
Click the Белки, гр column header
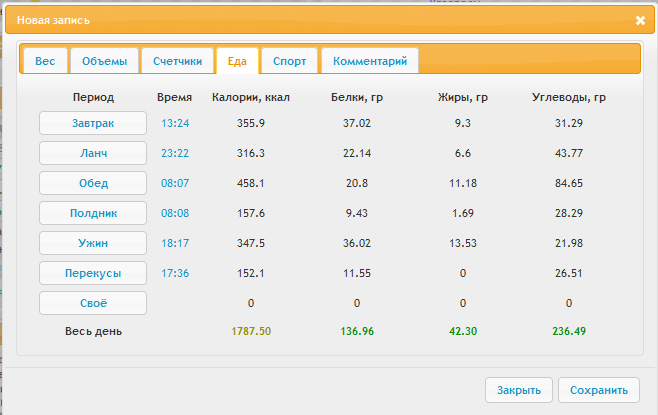tap(357, 97)
